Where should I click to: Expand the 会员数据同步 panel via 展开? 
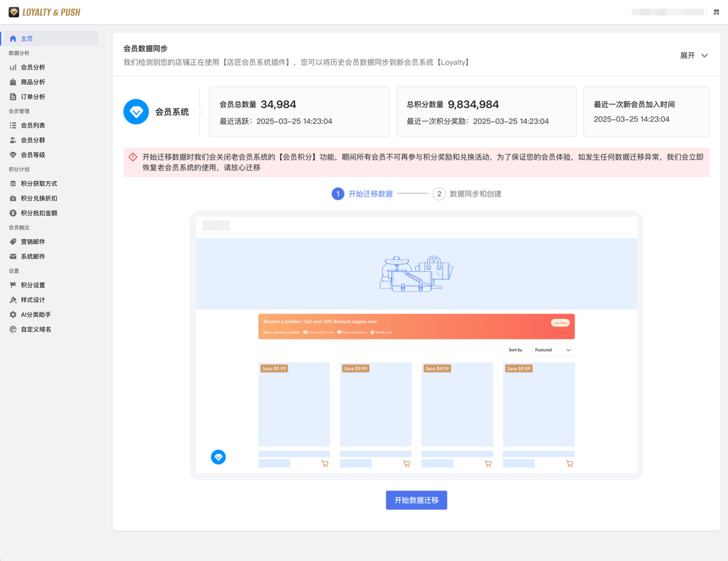pyautogui.click(x=688, y=56)
